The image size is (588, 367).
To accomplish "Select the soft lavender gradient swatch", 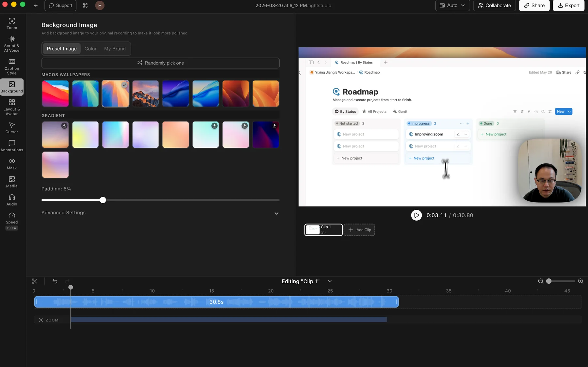I will [x=145, y=135].
